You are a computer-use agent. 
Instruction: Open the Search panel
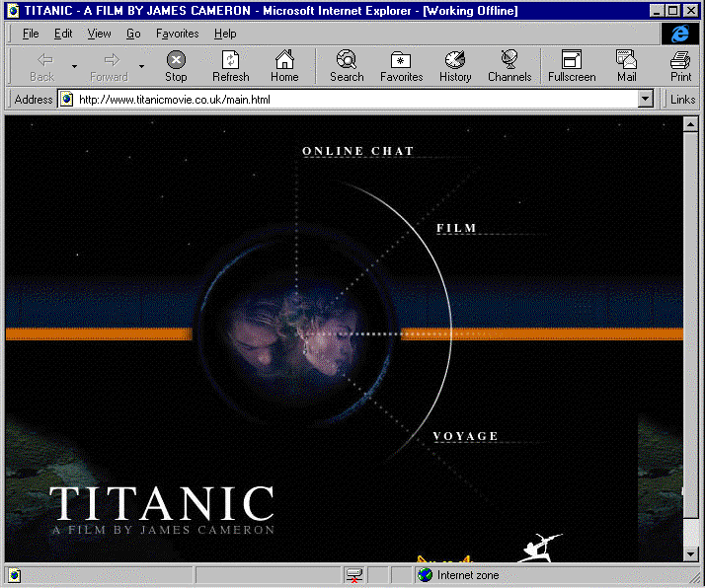click(347, 66)
